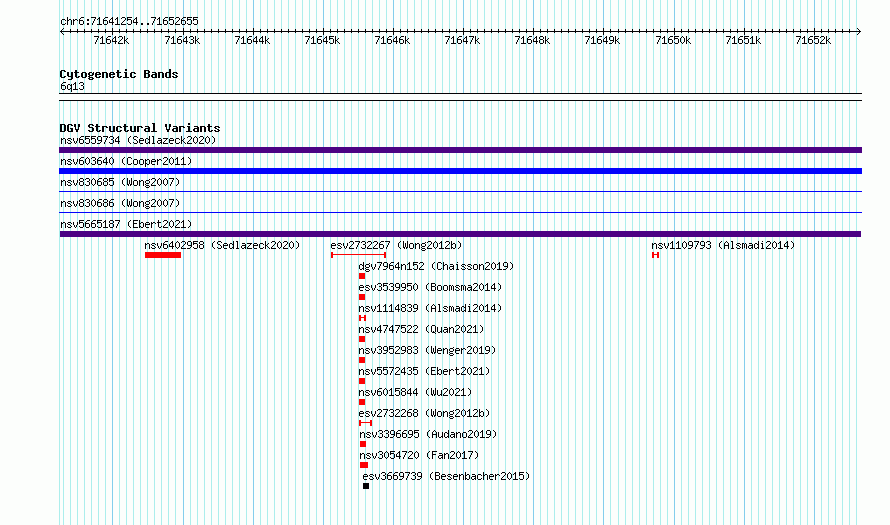Click the red square under esv3539950

(x=362, y=297)
